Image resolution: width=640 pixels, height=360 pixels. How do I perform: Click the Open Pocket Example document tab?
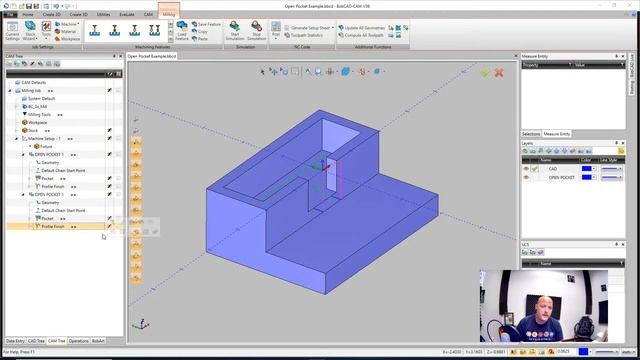pyautogui.click(x=151, y=56)
